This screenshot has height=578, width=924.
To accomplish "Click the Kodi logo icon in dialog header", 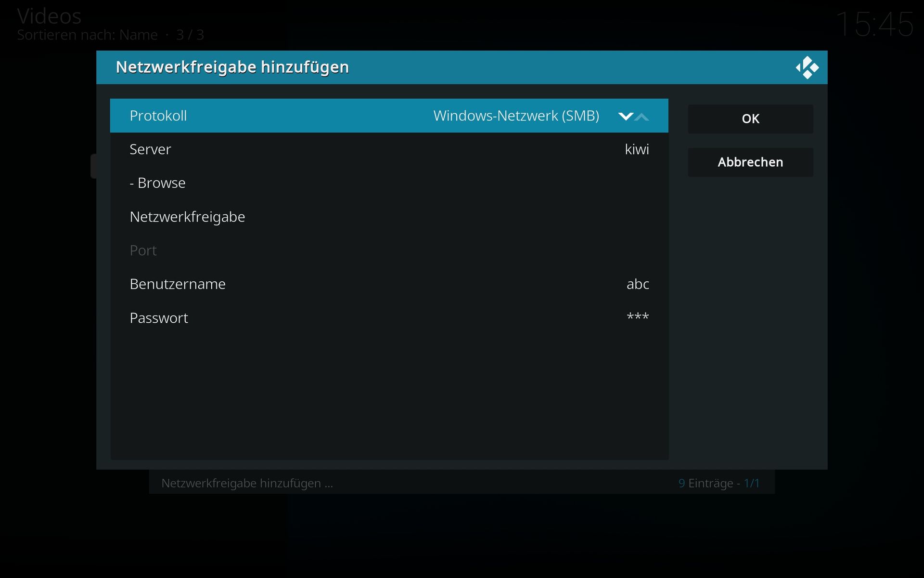I will coord(807,67).
